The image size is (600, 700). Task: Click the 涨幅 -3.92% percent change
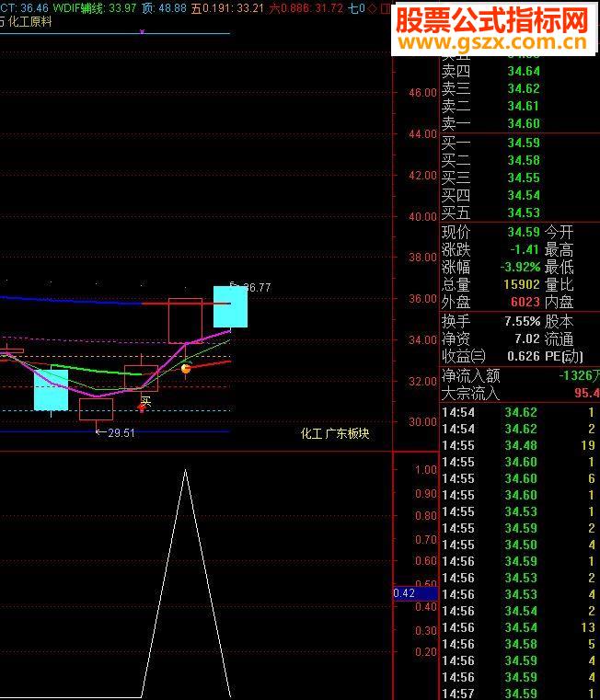pyautogui.click(x=521, y=268)
